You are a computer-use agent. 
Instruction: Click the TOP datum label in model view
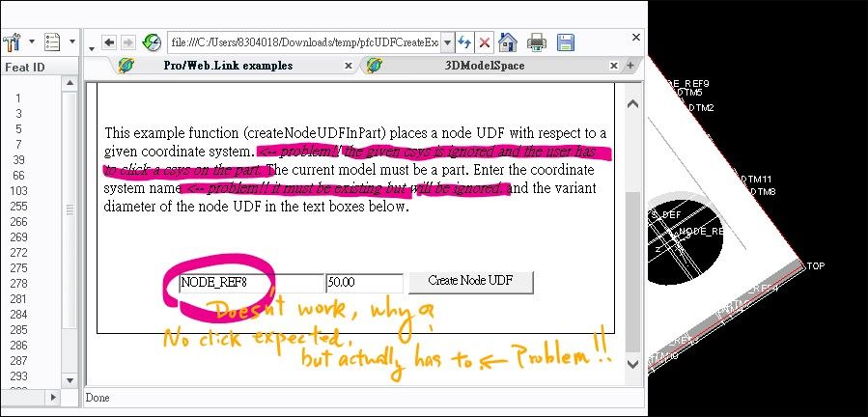(816, 265)
